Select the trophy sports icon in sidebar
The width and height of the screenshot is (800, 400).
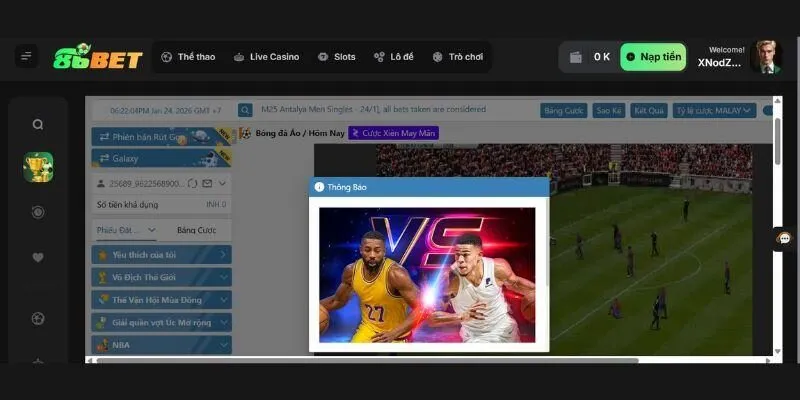click(x=38, y=167)
